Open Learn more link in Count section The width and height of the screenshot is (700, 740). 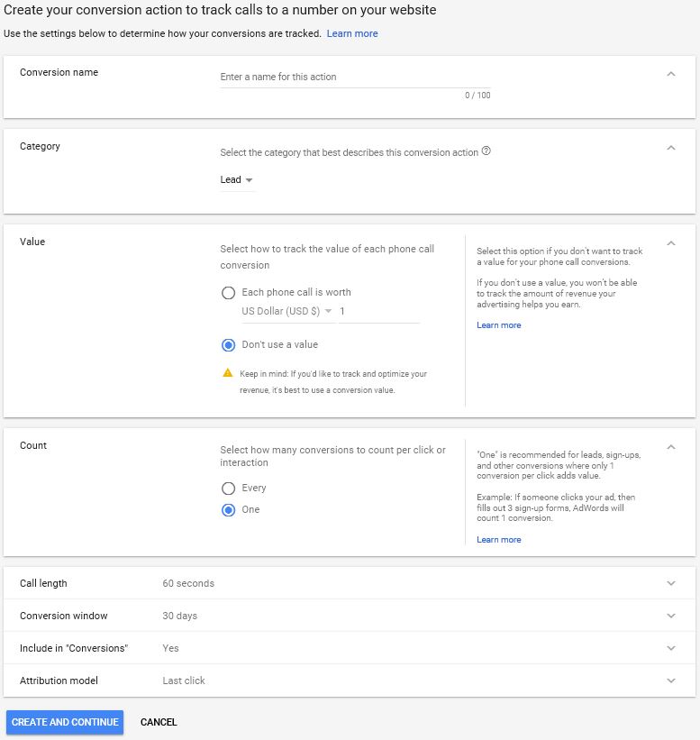(498, 539)
